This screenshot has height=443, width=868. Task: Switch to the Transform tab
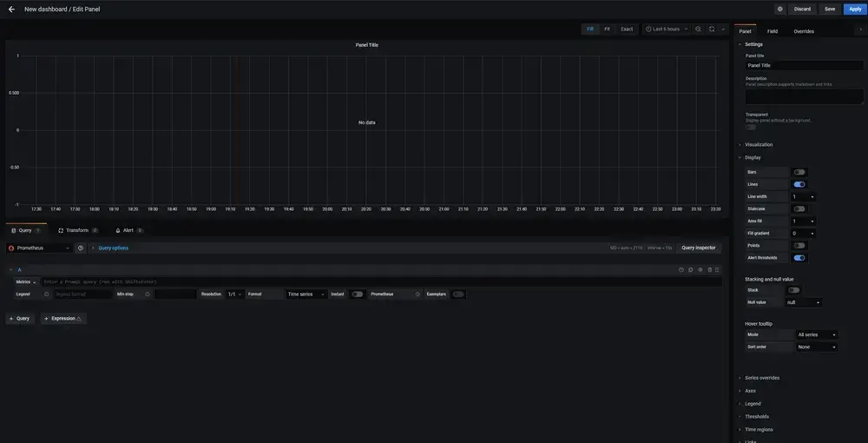pos(77,230)
